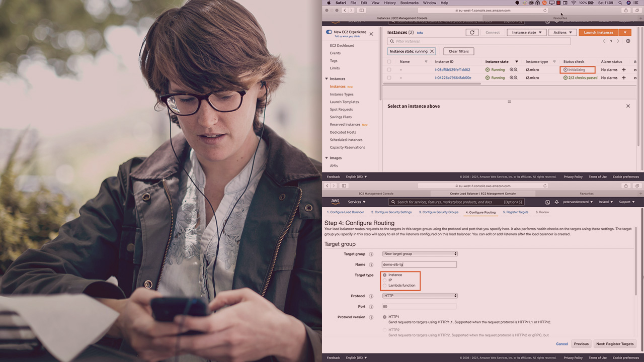Select the IP target type radio button
Screen dimensions: 644x362
pyautogui.click(x=385, y=280)
